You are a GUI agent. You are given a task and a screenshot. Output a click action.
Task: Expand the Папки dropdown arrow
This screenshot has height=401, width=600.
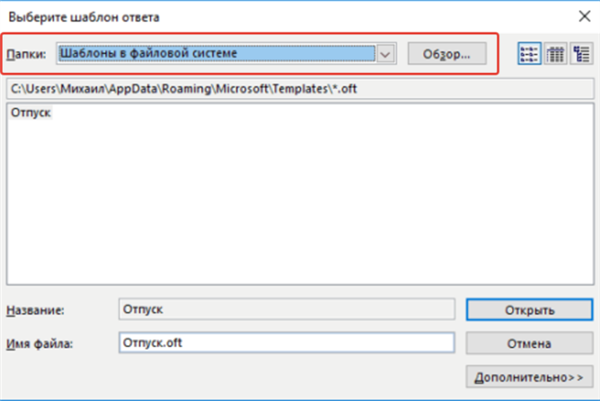(x=385, y=54)
